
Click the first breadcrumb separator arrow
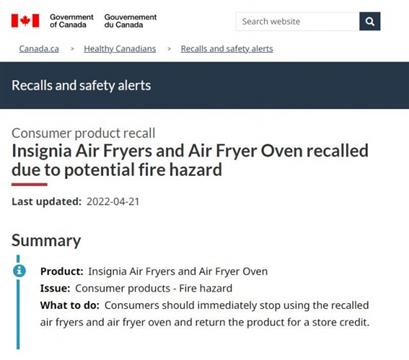(72, 49)
